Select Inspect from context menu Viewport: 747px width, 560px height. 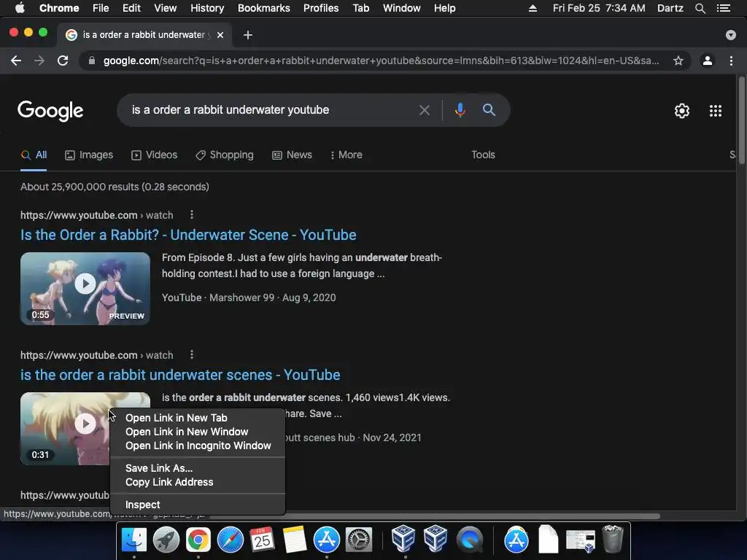coord(198,505)
